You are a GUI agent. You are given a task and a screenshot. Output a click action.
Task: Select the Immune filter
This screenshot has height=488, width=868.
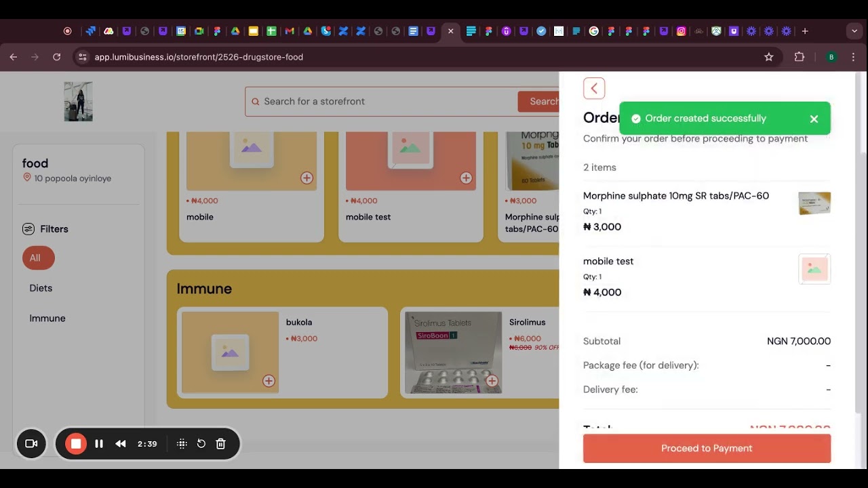47,319
